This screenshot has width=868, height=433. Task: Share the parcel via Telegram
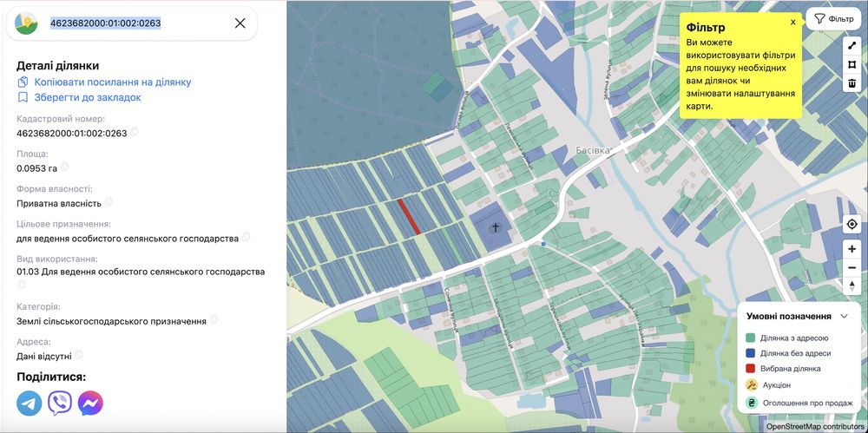[29, 403]
